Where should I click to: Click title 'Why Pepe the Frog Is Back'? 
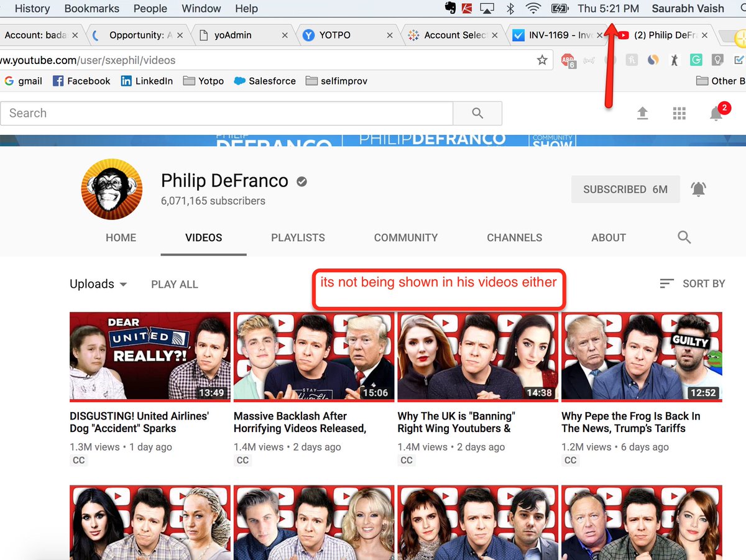click(x=630, y=422)
